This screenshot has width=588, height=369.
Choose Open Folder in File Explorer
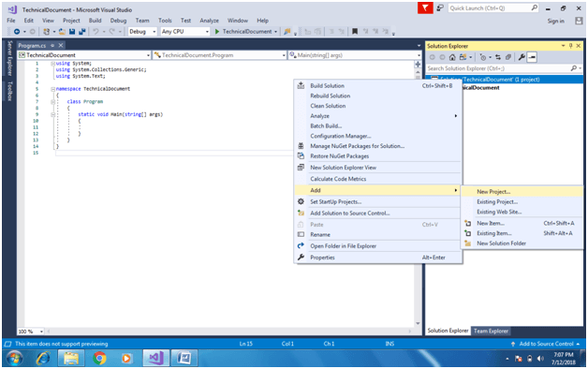[x=378, y=246]
